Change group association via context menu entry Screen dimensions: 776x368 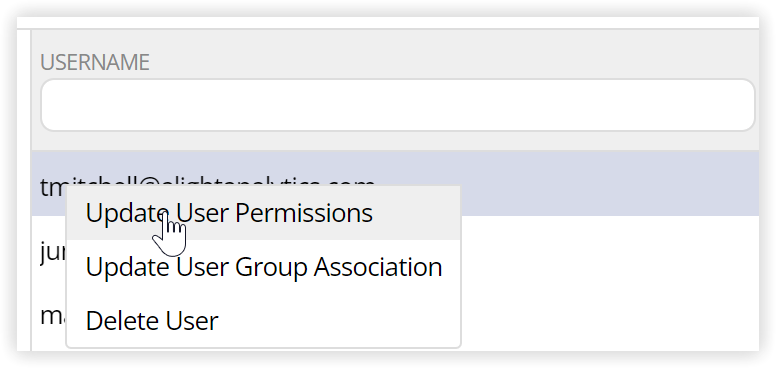[x=263, y=267]
